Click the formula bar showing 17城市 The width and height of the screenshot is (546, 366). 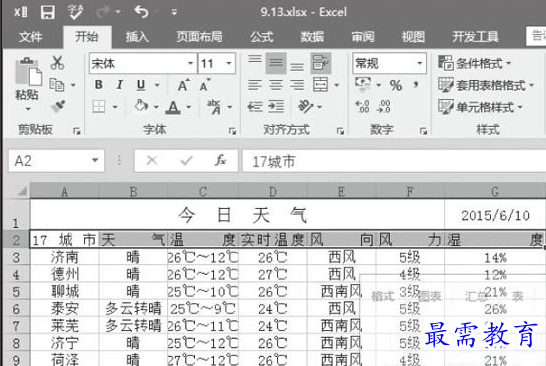(x=394, y=161)
